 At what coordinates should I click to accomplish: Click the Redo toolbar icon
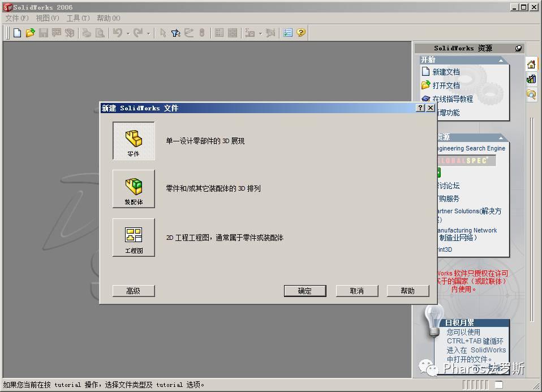point(137,33)
